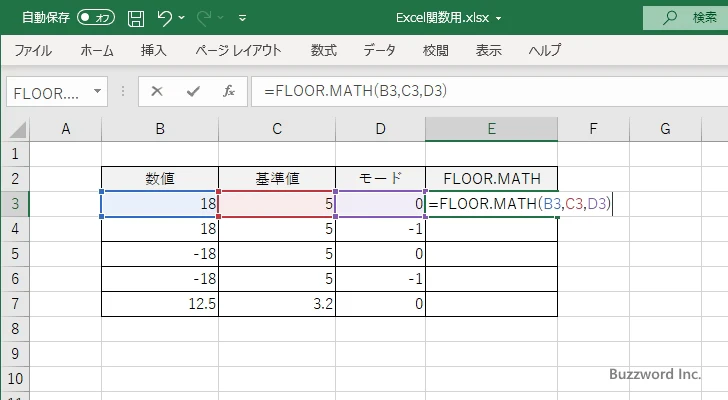Click cell C3 containing 5
The height and width of the screenshot is (400, 728).
click(x=277, y=204)
